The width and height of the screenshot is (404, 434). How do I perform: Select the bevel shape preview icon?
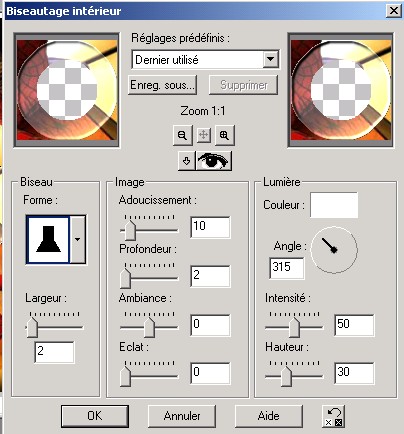click(48, 239)
